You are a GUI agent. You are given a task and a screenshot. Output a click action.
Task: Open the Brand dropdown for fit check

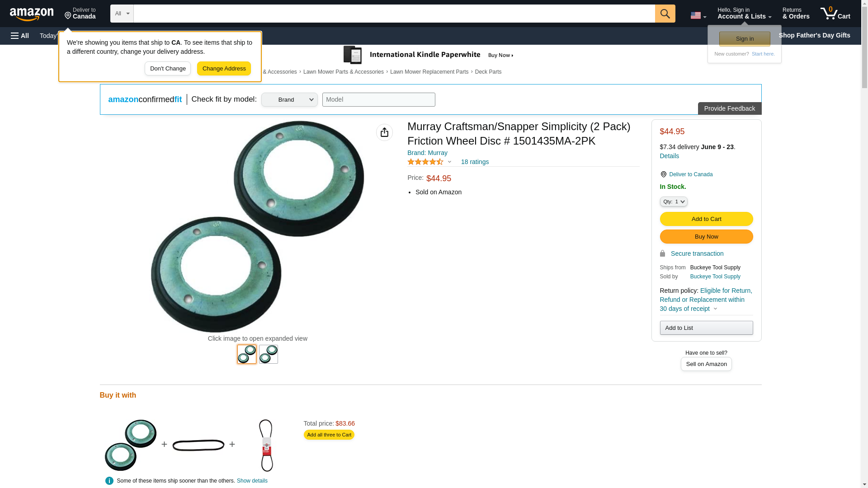(289, 100)
